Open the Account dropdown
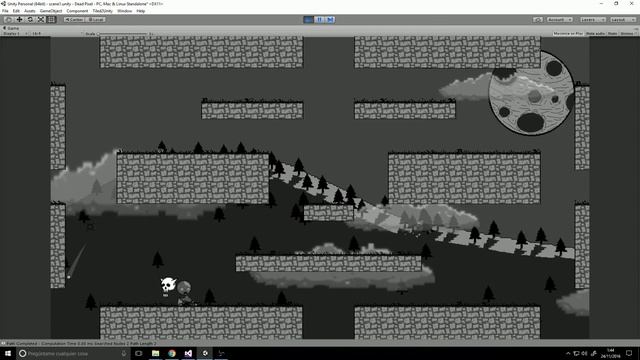 click(x=560, y=20)
